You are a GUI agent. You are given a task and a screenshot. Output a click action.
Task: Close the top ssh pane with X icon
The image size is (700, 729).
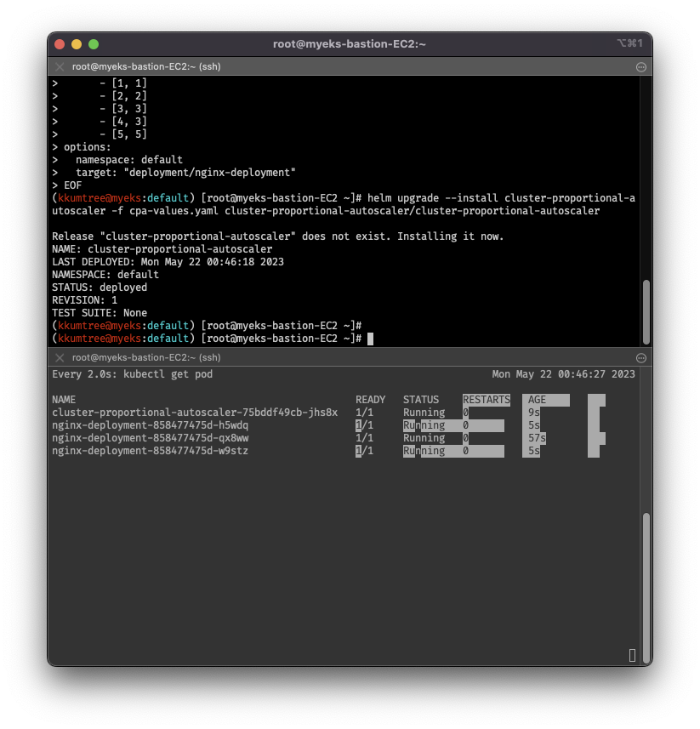[x=60, y=66]
